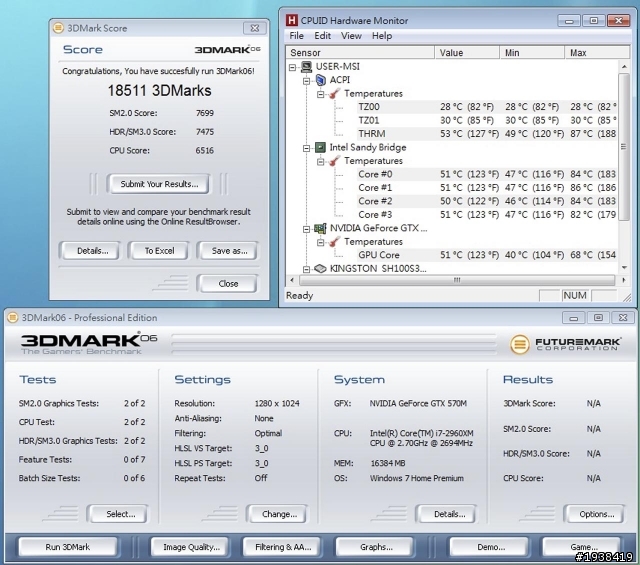This screenshot has height=565, width=640.
Task: Click HWMonitor scroll left arrow
Action: tap(292, 280)
